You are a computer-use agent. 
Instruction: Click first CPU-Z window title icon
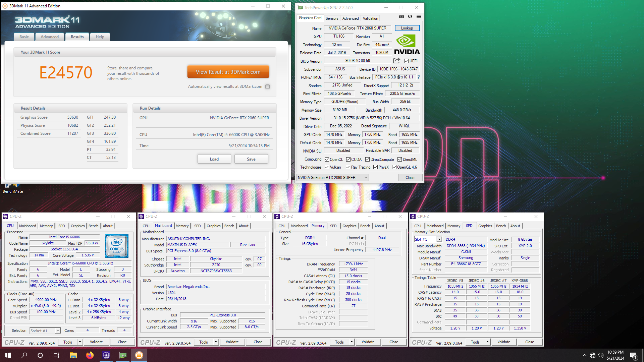[x=5, y=217]
